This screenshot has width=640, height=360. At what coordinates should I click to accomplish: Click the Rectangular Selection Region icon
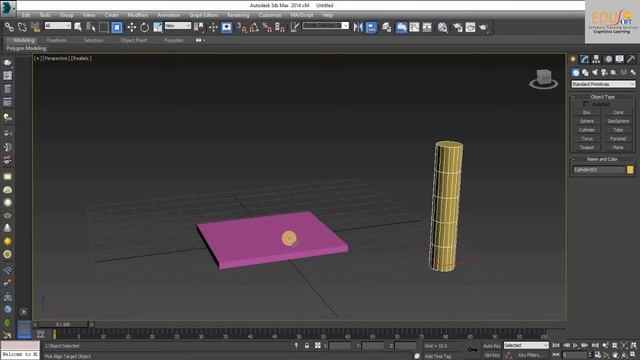[104, 27]
